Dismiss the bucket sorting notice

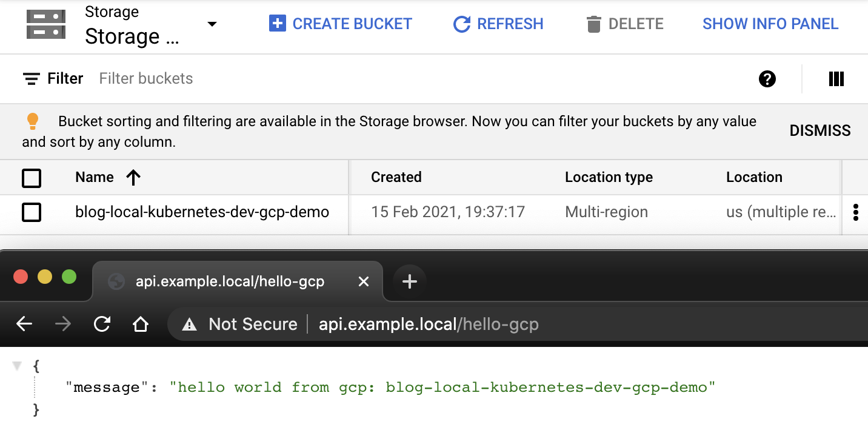820,130
